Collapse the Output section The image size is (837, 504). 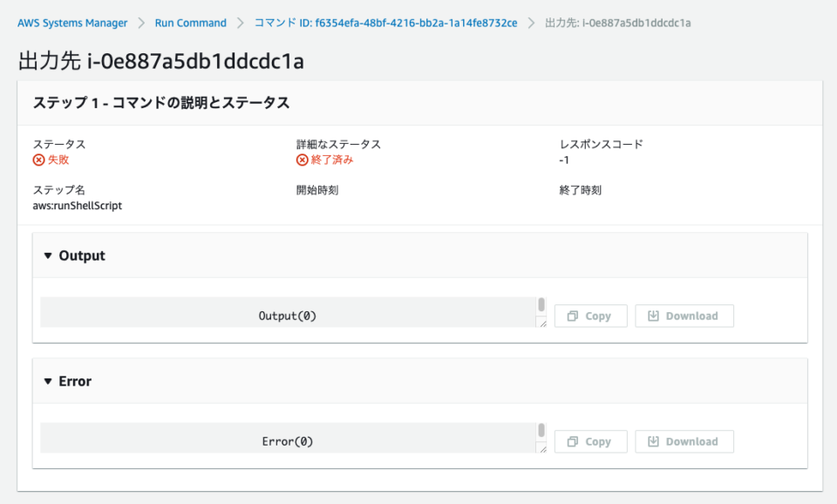(48, 255)
